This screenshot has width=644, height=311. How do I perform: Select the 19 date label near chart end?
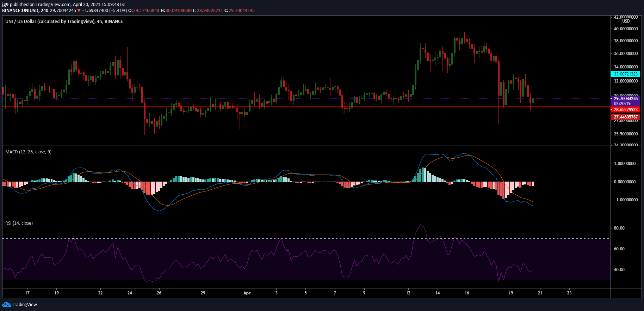click(x=510, y=293)
